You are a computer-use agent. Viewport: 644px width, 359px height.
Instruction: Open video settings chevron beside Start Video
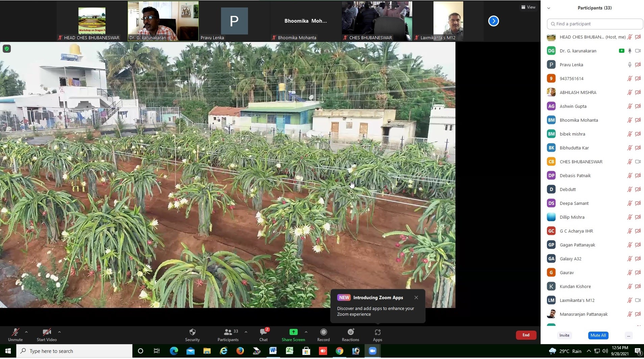click(59, 332)
